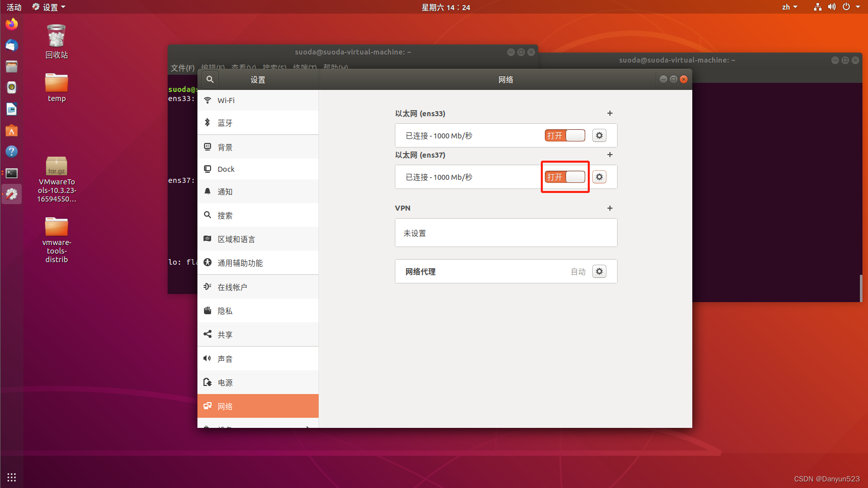The image size is (868, 488).
Task: Click the right terminal scrollbar
Action: pos(860,288)
